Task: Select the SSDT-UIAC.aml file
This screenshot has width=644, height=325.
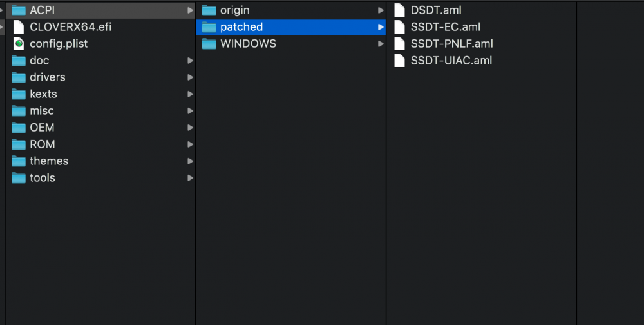Action: (451, 61)
